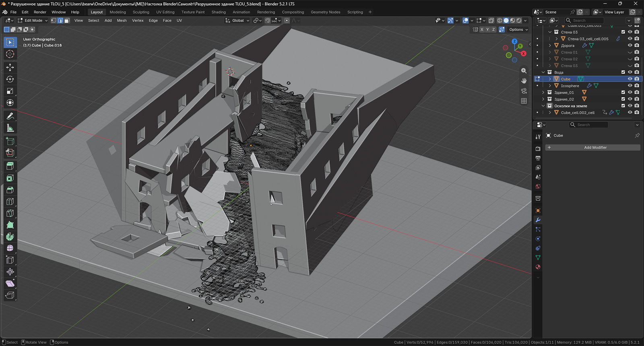The height and width of the screenshot is (346, 644).
Task: Uncheck the Здание_01 collection checkbox
Action: pos(623,93)
